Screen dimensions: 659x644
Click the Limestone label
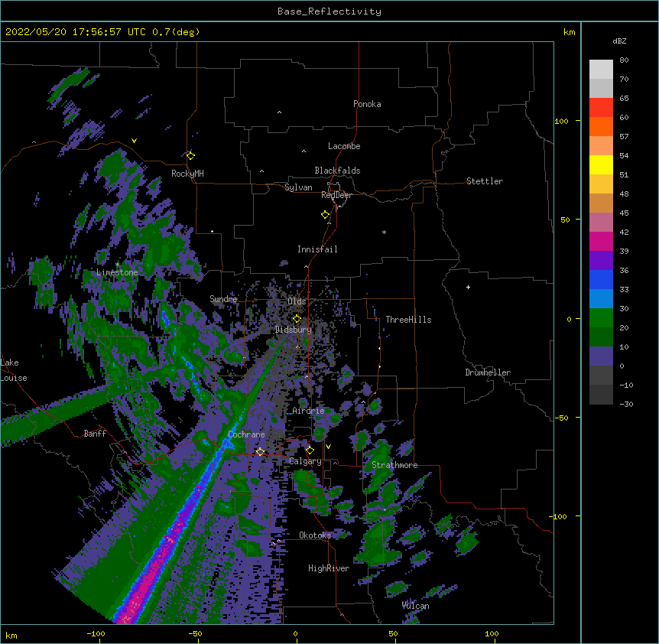pos(117,272)
